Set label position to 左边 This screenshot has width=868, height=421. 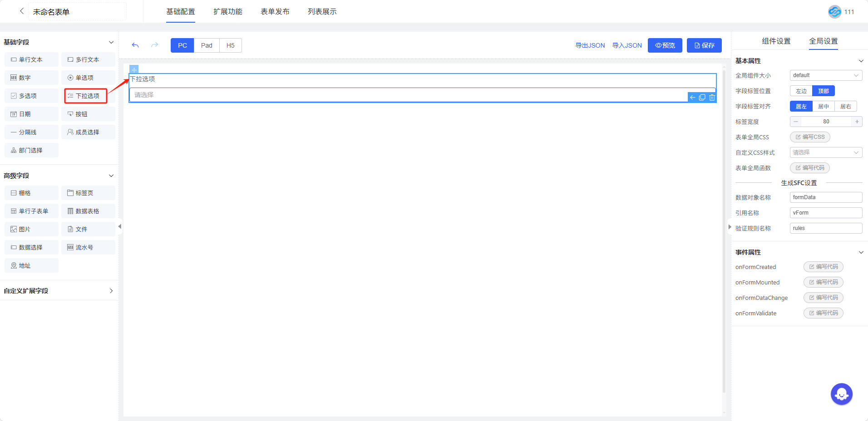801,91
